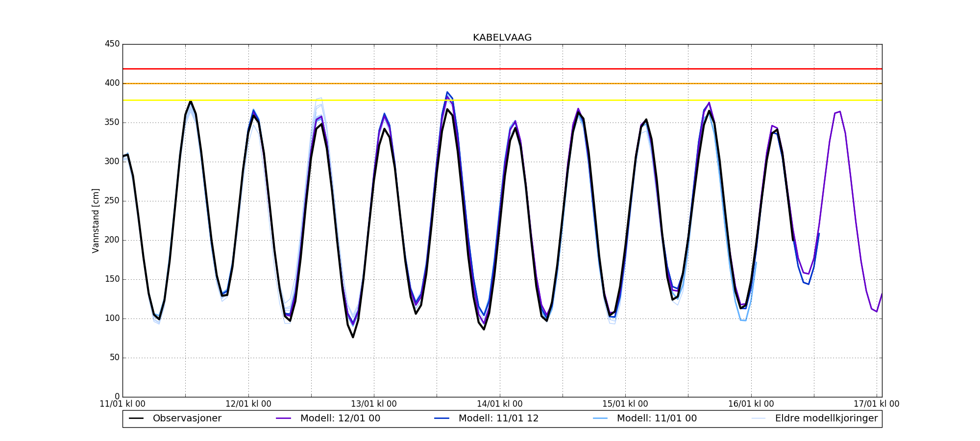Click the Observasjoner legend label

click(187, 418)
